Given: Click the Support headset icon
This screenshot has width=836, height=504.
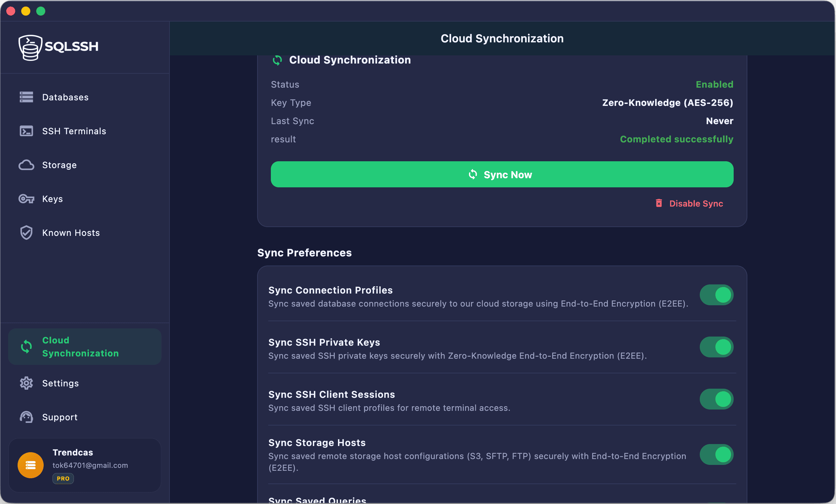Looking at the screenshot, I should point(26,417).
